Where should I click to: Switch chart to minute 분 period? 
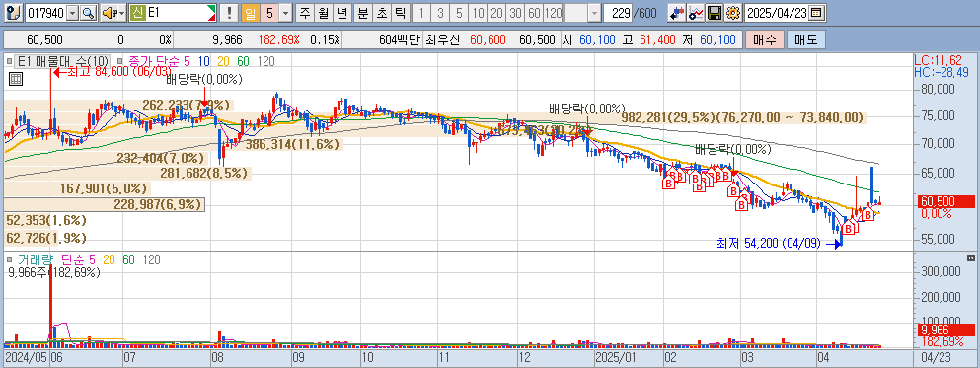(362, 13)
